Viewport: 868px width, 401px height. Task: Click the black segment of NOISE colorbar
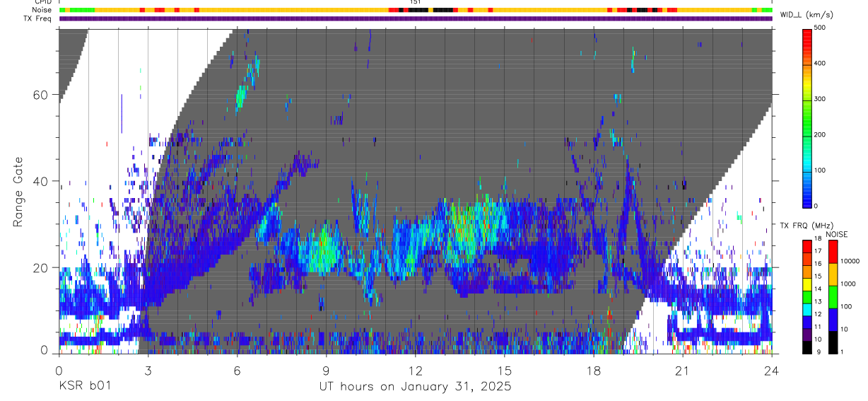pos(833,341)
